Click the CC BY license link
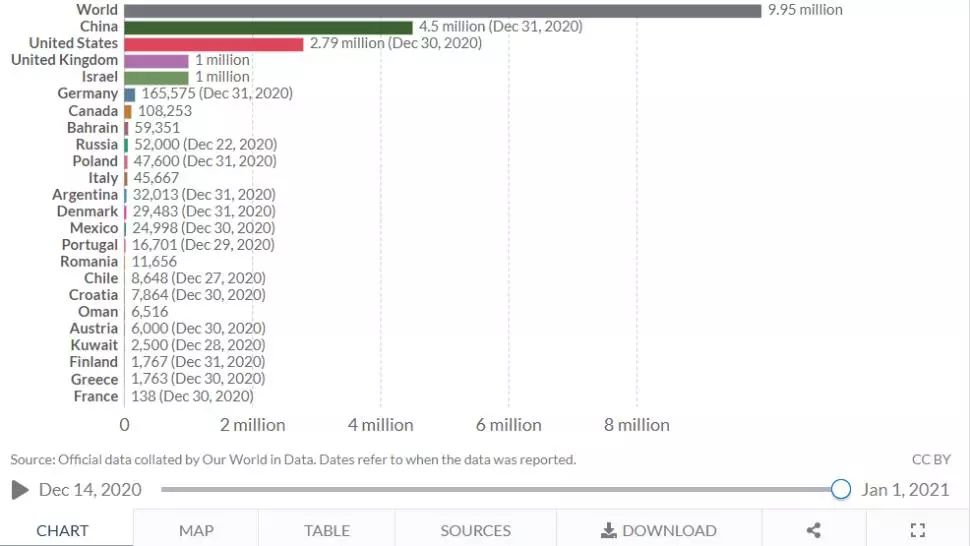Screen dimensions: 970x546 tap(931, 459)
